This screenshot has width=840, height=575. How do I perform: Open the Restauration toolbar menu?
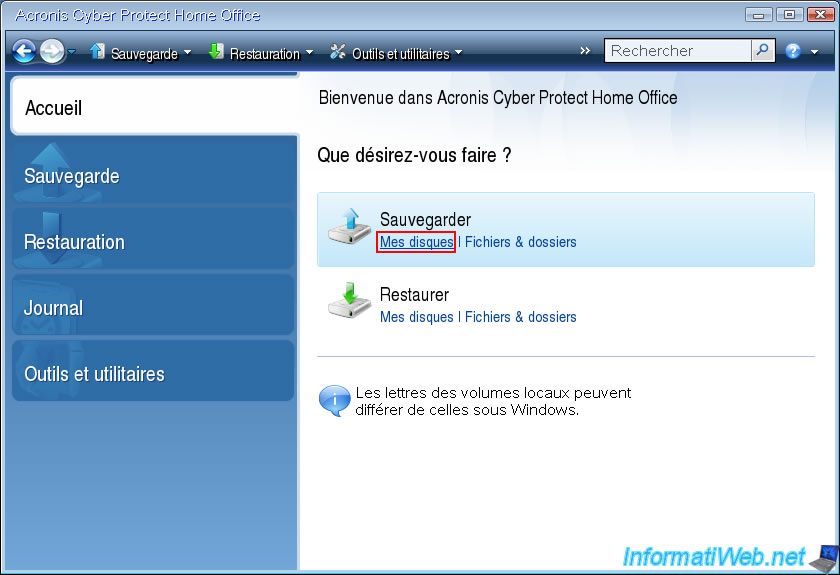tap(260, 53)
